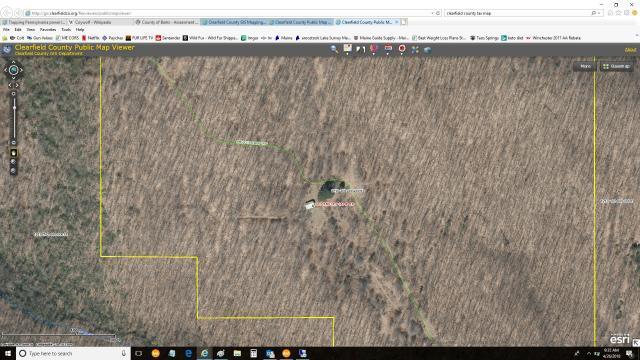The height and width of the screenshot is (360, 640).
Task: Open the map layers tool dropdown
Action: point(347,49)
